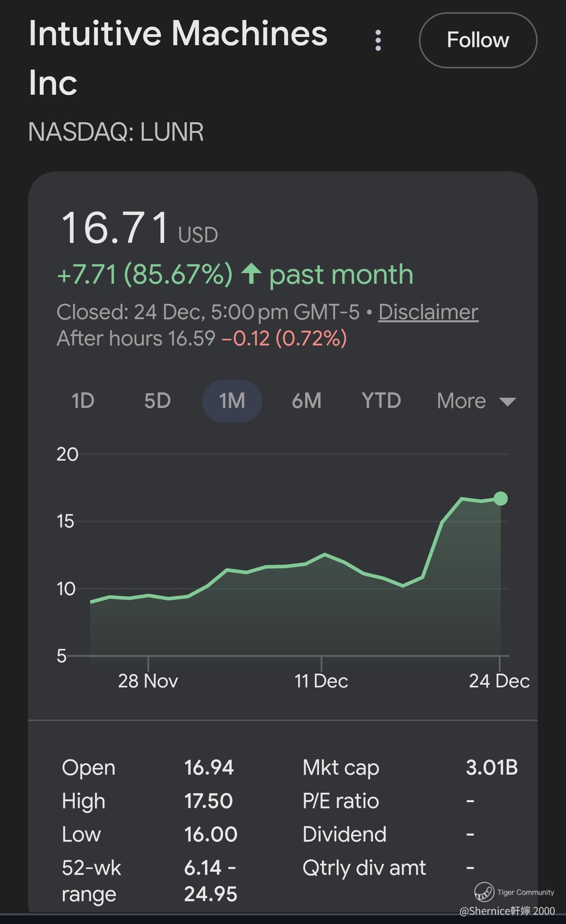
Task: Show year-to-date YTD chart
Action: tap(381, 401)
